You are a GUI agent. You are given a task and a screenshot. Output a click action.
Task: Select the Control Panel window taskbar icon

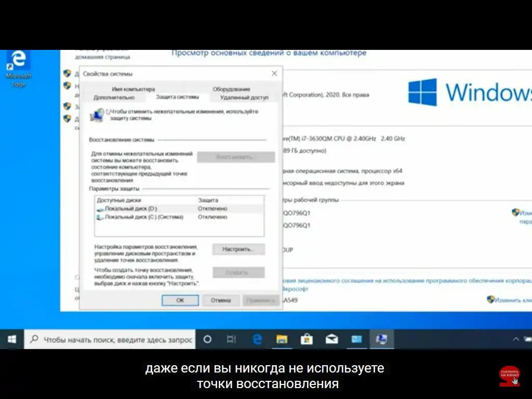[356, 339]
